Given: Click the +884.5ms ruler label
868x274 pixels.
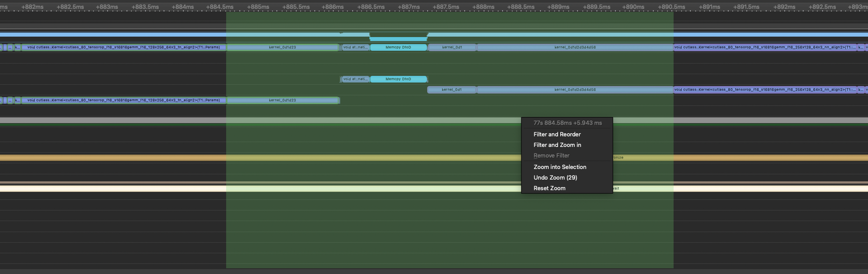Looking at the screenshot, I should click(x=220, y=7).
